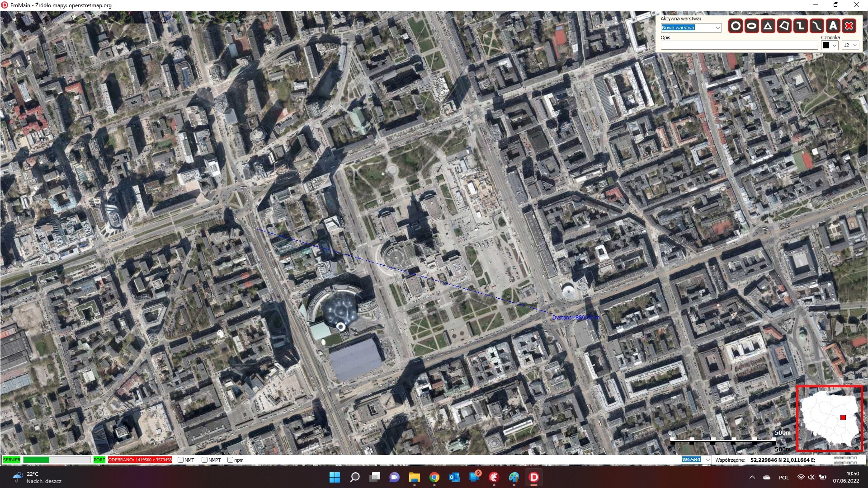Enable the NMPT checkbox
868x488 pixels.
pyautogui.click(x=205, y=460)
